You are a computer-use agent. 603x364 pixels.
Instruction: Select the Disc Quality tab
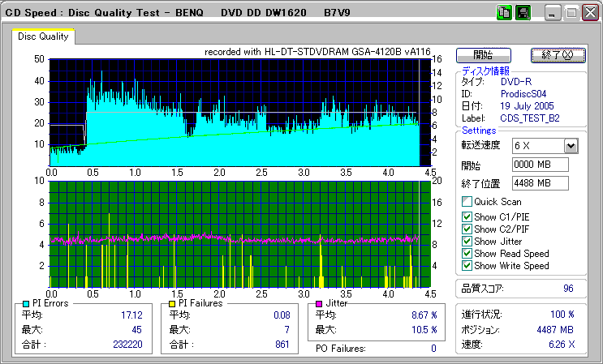(43, 36)
